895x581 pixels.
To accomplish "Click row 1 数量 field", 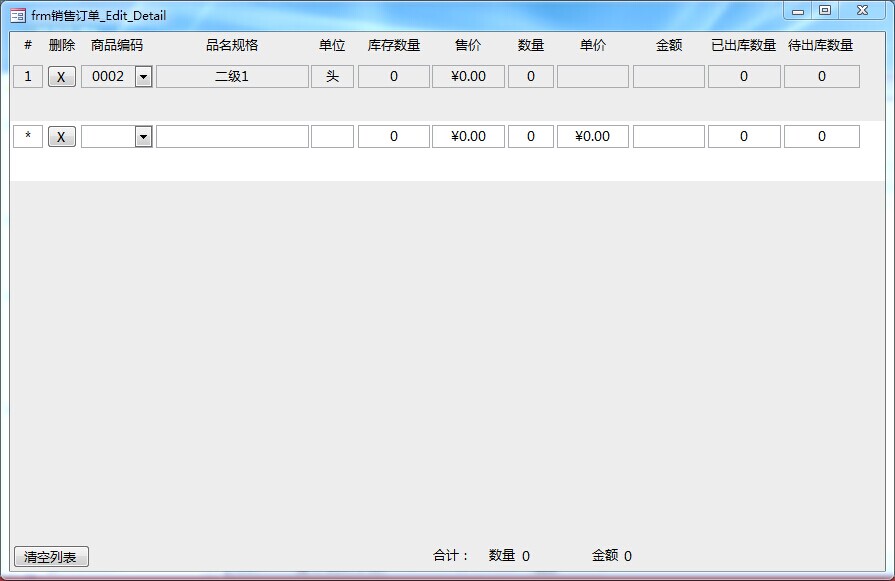I will (531, 76).
